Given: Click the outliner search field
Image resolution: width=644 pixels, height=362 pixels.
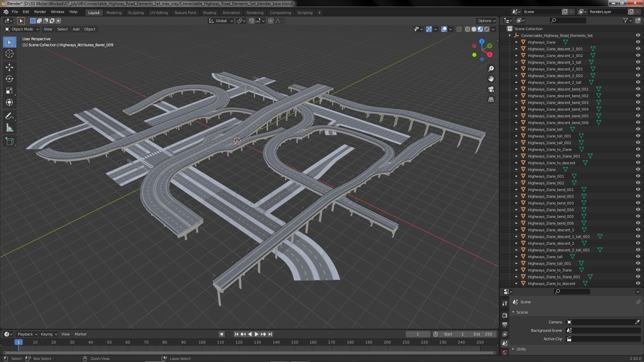Looking at the screenshot, I should (x=568, y=20).
